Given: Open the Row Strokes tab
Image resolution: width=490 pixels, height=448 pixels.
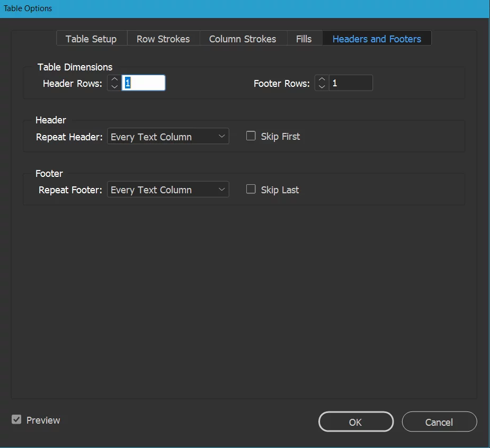Looking at the screenshot, I should [x=163, y=38].
